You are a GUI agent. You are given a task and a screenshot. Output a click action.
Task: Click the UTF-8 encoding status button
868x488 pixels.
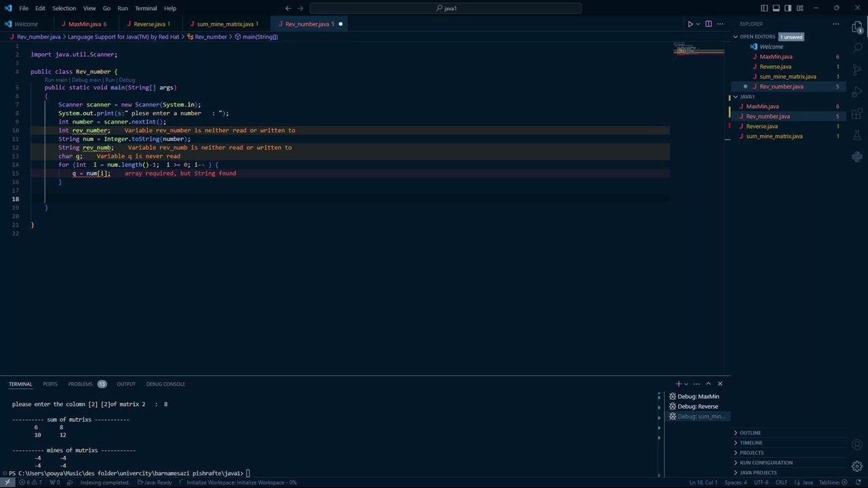coord(762,483)
